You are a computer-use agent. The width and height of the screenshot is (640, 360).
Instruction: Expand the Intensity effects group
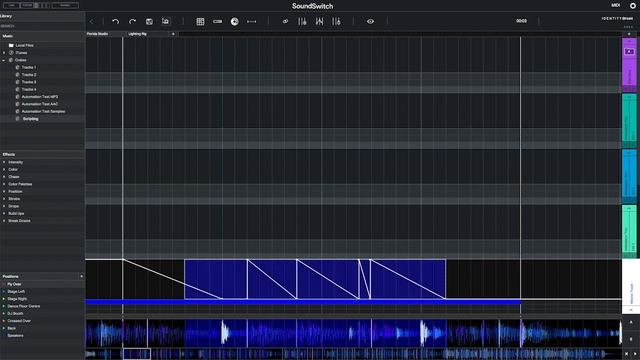4,162
